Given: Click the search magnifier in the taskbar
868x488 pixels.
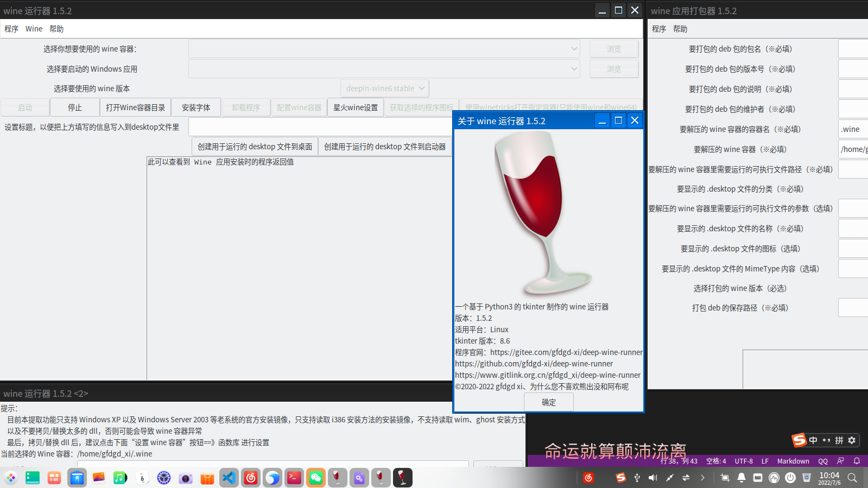Looking at the screenshot, I should [853, 478].
